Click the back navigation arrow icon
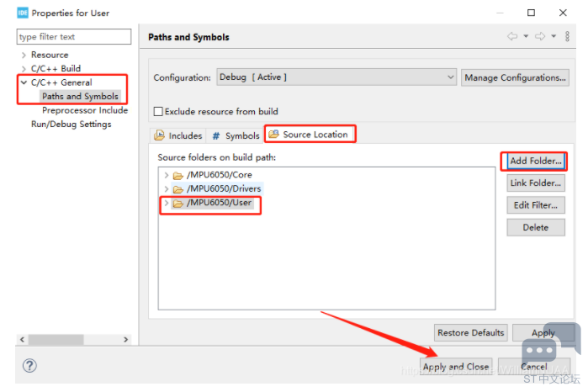The height and width of the screenshot is (392, 588). coord(511,36)
